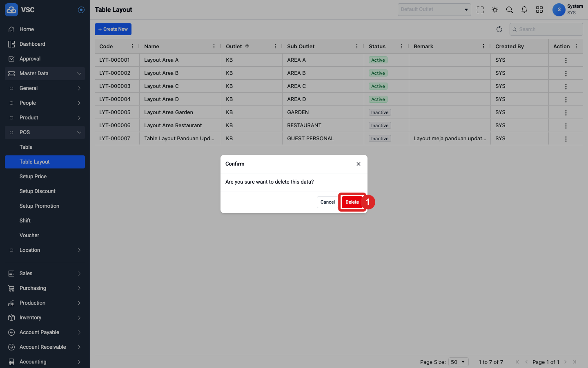588x368 pixels.
Task: Open action menu for LYT-000005
Action: 566,113
